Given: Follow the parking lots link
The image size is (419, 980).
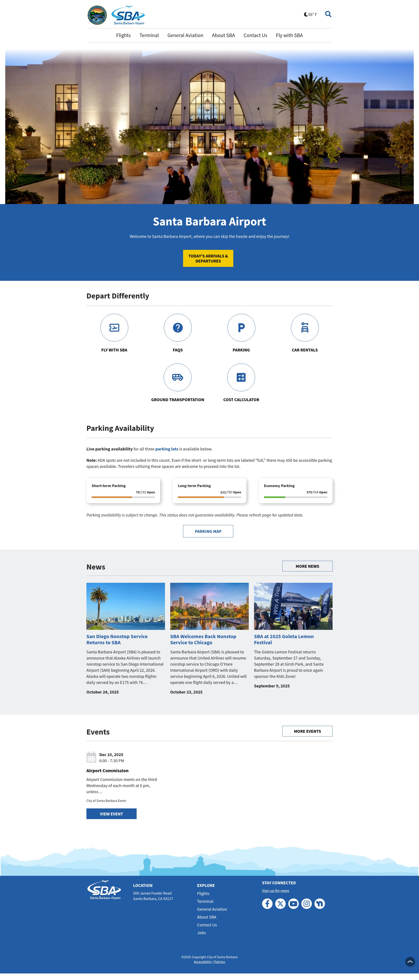Looking at the screenshot, I should (167, 449).
